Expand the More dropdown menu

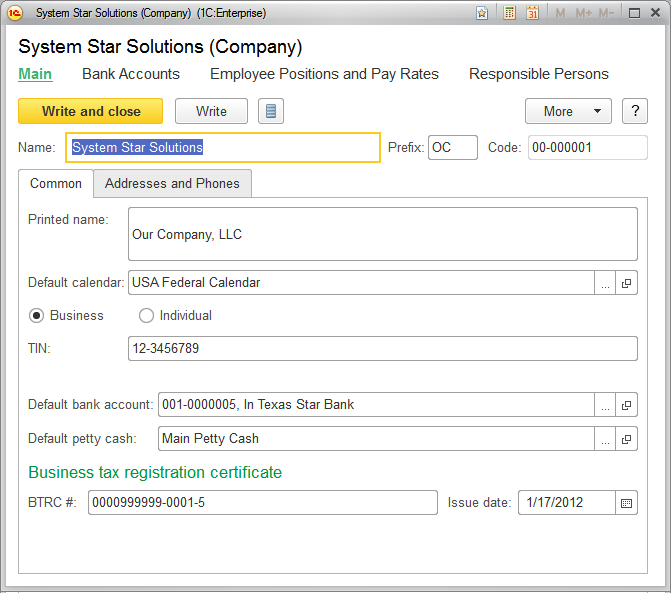568,111
